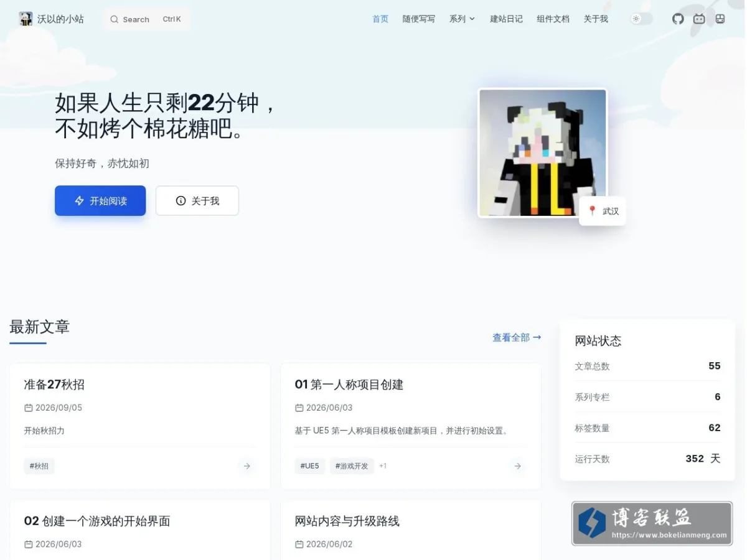Select the #游戏开发 tag
The height and width of the screenshot is (560, 747).
[352, 466]
